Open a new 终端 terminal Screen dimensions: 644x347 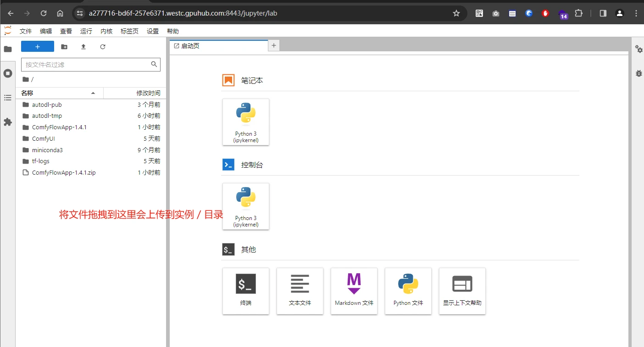pos(246,291)
